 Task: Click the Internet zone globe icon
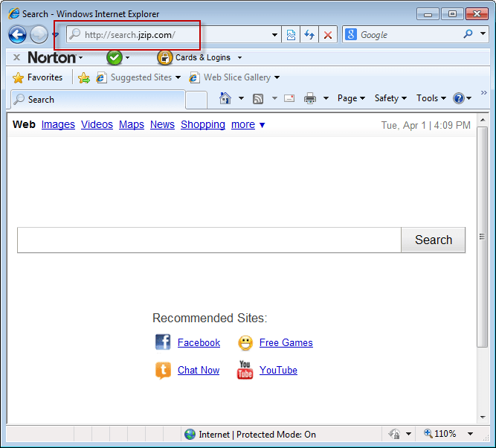190,435
